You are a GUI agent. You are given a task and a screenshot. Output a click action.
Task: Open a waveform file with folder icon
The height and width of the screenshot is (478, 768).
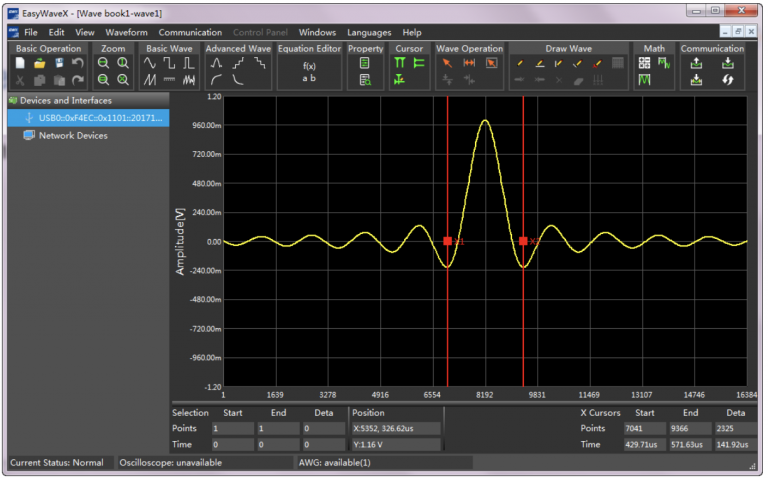pos(40,63)
